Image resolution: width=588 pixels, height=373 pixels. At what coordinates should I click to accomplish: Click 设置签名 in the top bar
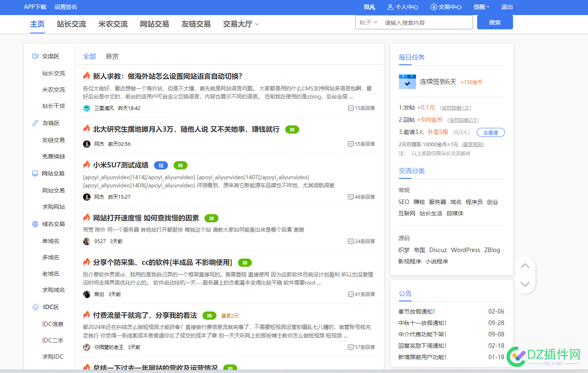(66, 7)
